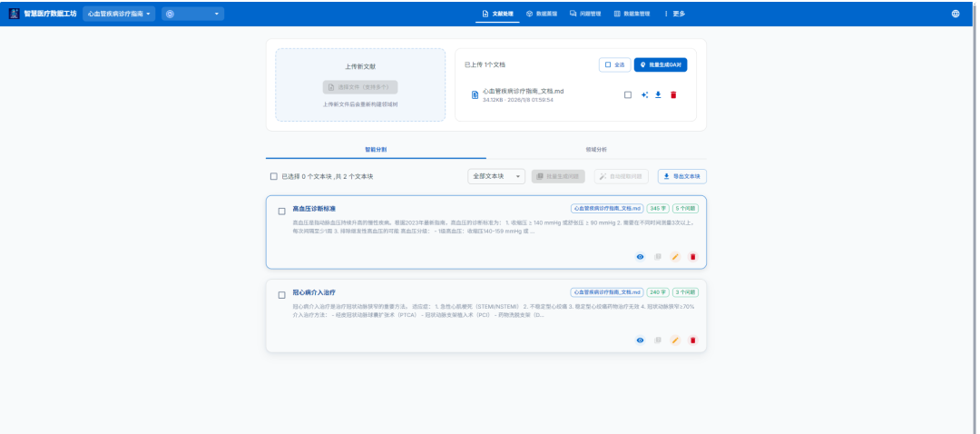This screenshot has width=980, height=434.
Task: Click the sparkle generate icon on the file row
Action: tap(644, 95)
